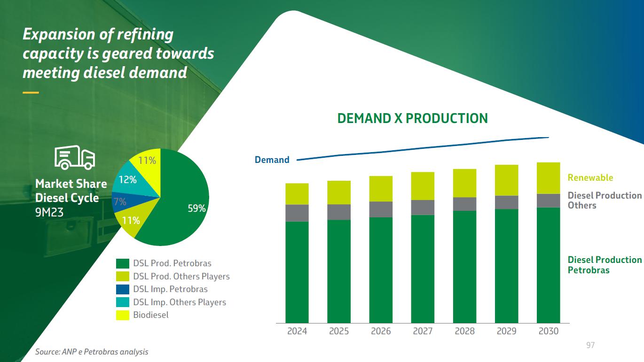The height and width of the screenshot is (362, 644).
Task: Click the slide number 97
Action: [590, 346]
